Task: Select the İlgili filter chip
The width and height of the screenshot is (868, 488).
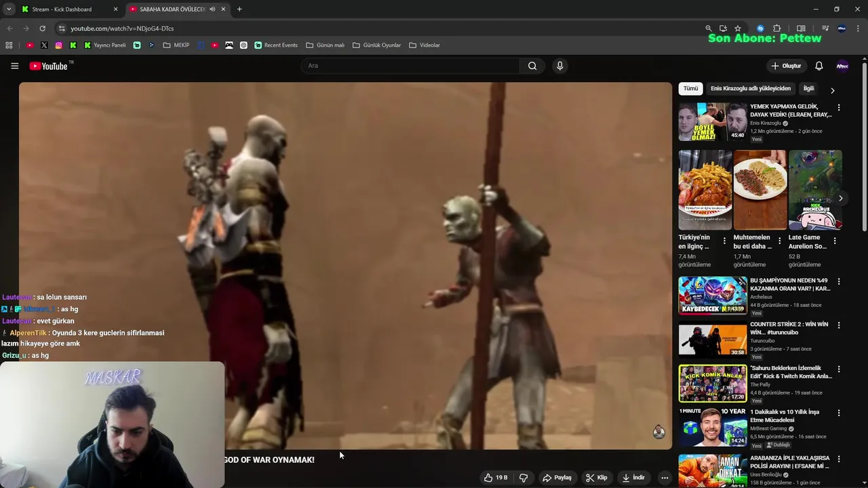Action: click(808, 89)
